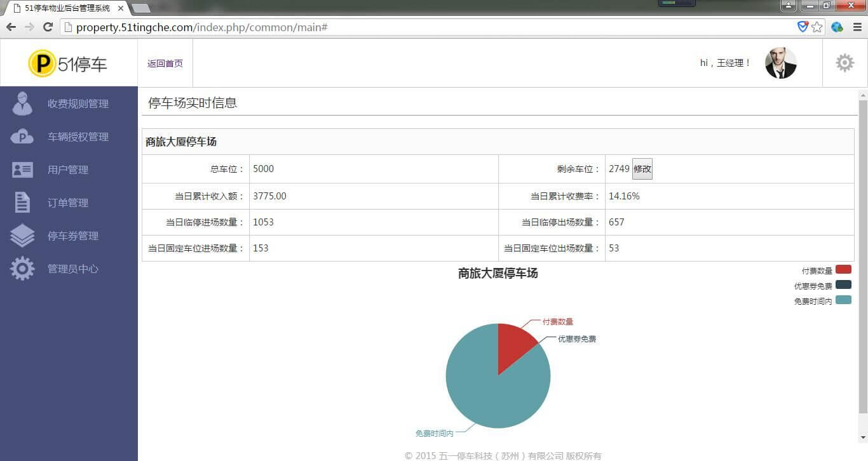
Task: Select 停车券管理 in the sidebar
Action: point(73,236)
